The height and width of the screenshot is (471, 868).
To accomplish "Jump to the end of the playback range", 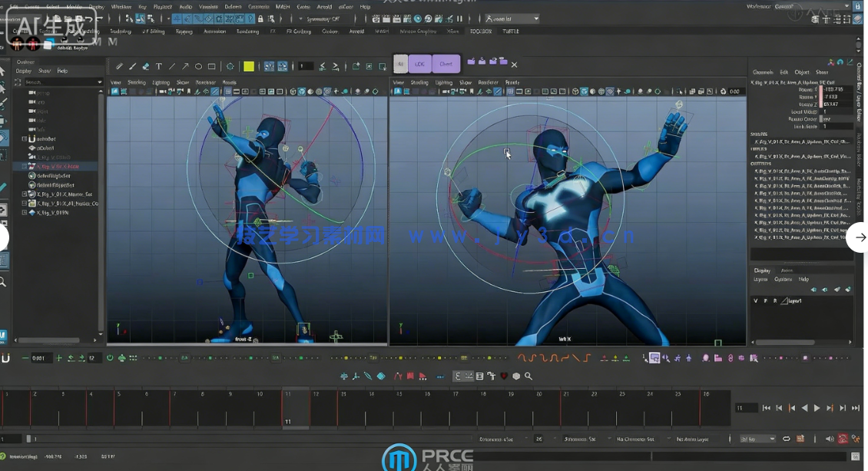I will click(856, 408).
